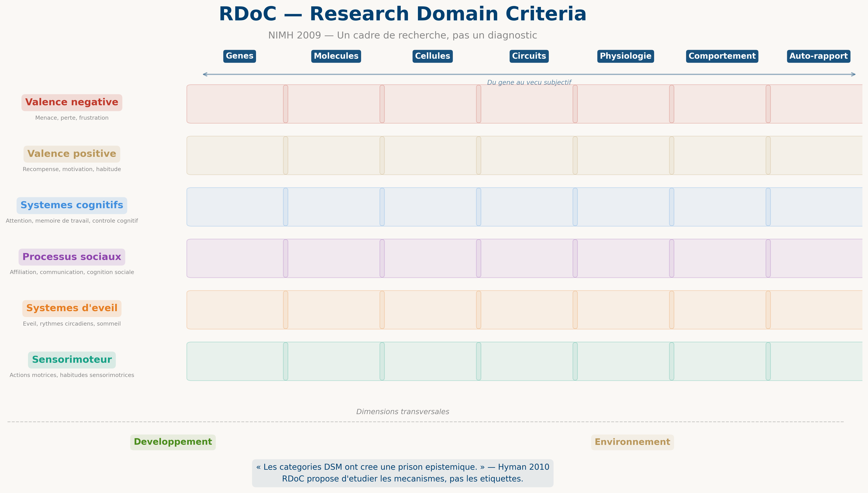Screen dimensions: 868x493
Task: Click the Auto-rapport header badge
Action: coord(818,56)
